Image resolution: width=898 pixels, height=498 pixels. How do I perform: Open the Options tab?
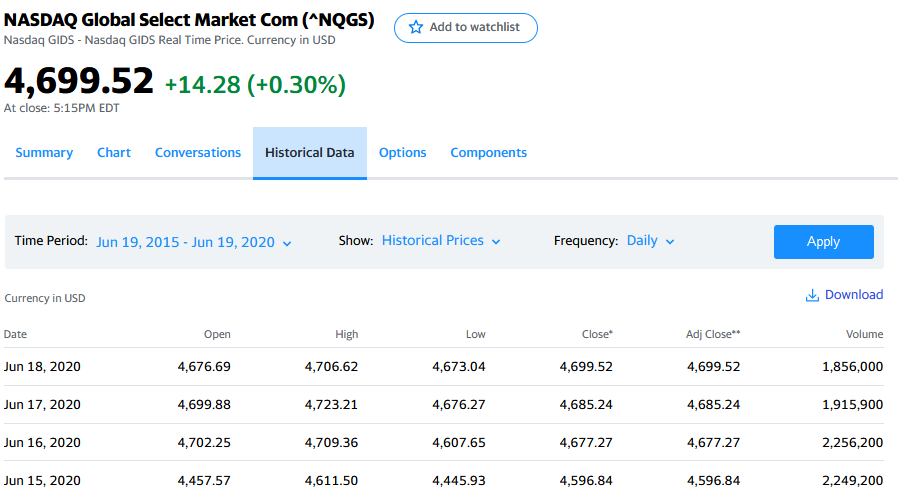[403, 153]
